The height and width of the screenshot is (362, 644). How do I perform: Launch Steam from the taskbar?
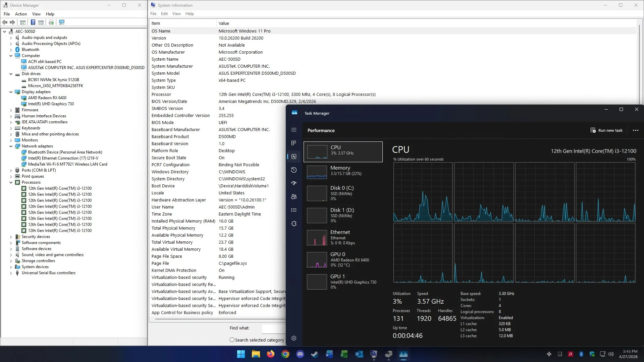point(315,354)
